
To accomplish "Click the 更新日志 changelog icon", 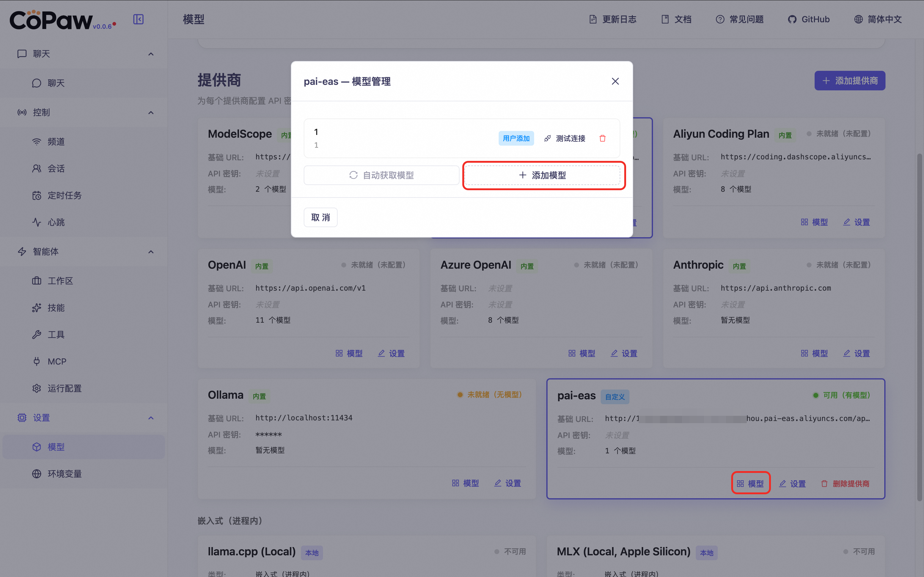I will [592, 19].
